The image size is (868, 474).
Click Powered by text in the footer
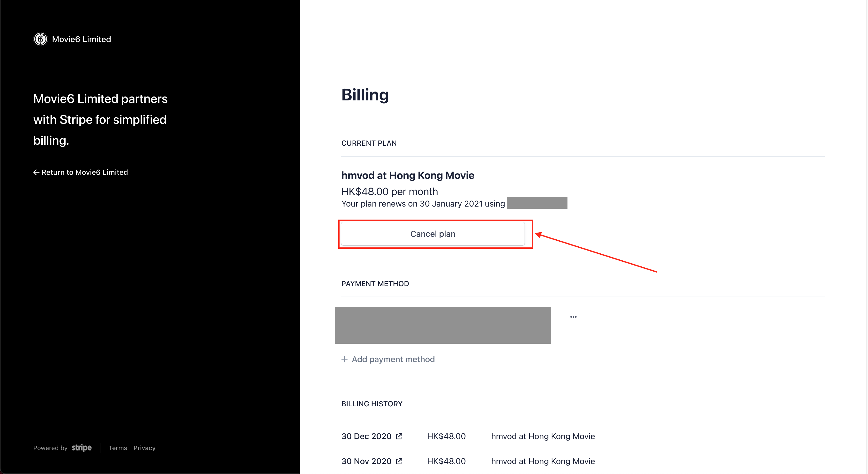coord(50,448)
